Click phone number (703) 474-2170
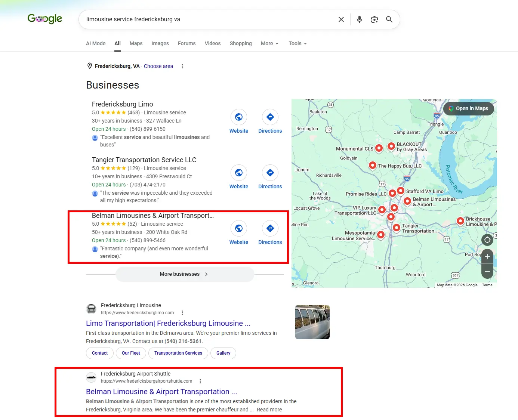 pos(148,185)
